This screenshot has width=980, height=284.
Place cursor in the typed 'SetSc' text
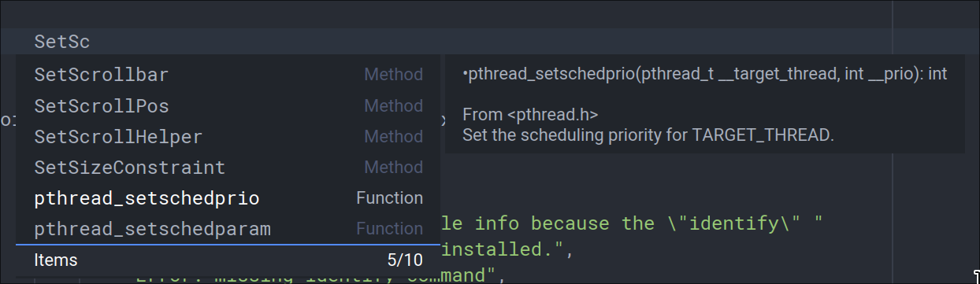tap(62, 42)
